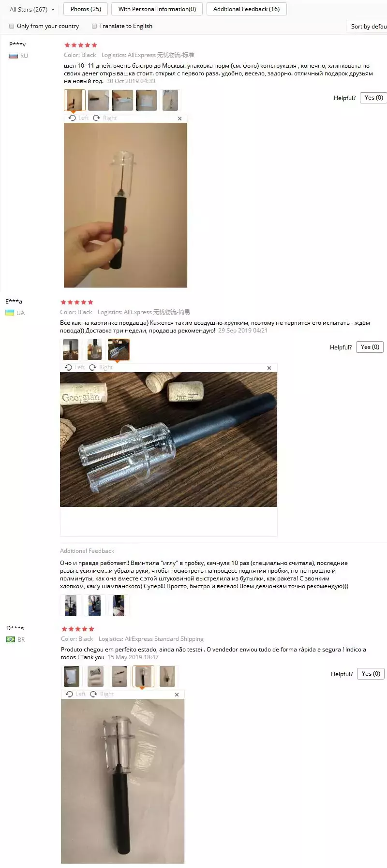
Task: Open second thumbnail in P***v's review
Action: coord(99,100)
